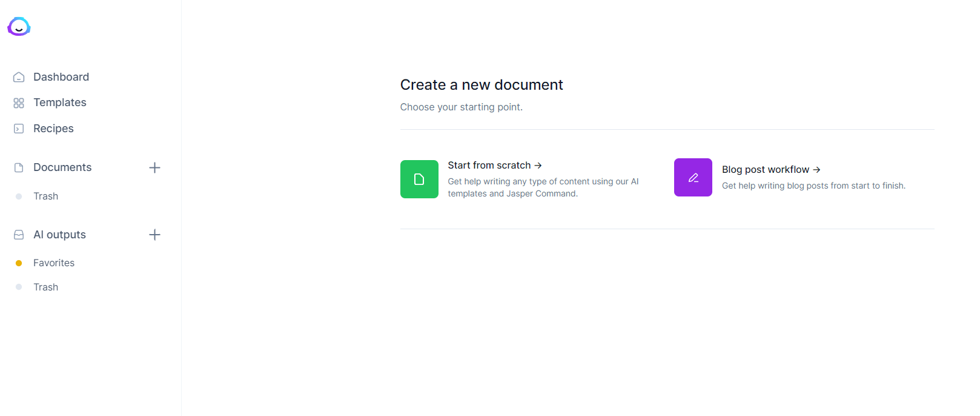Screen dimensions: 980x416
Task: Click the Recipes terminal icon
Action: click(x=19, y=129)
